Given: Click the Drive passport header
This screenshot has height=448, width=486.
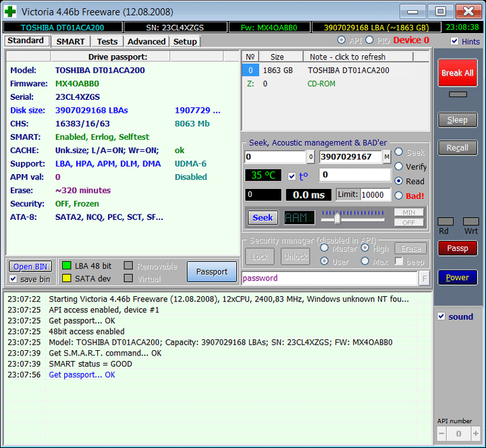Looking at the screenshot, I should (117, 57).
